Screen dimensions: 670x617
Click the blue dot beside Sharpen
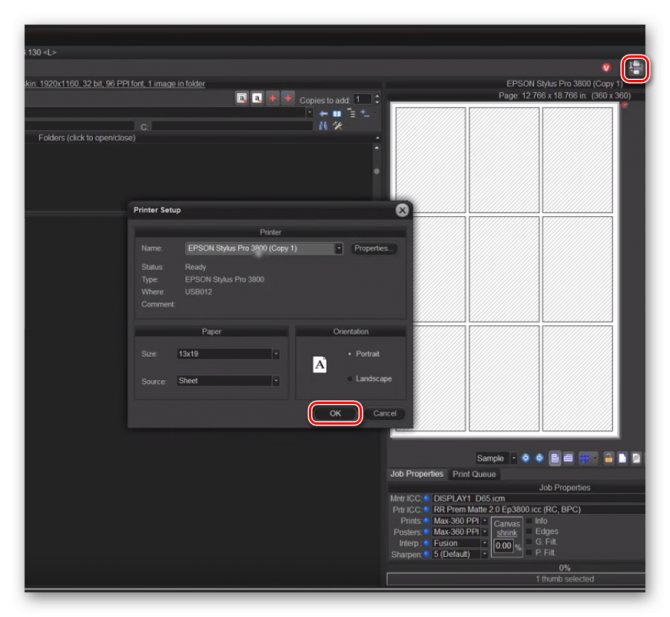pos(426,554)
